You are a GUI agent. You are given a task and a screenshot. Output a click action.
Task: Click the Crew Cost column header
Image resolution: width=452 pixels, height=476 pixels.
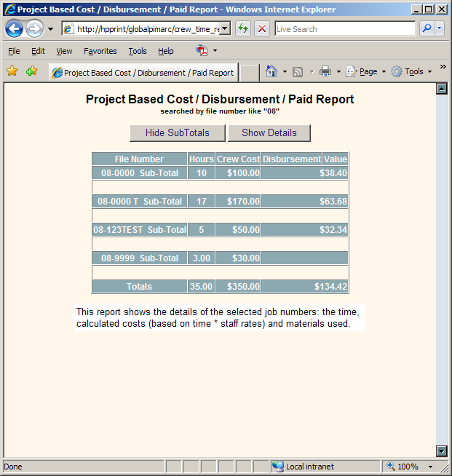click(238, 159)
